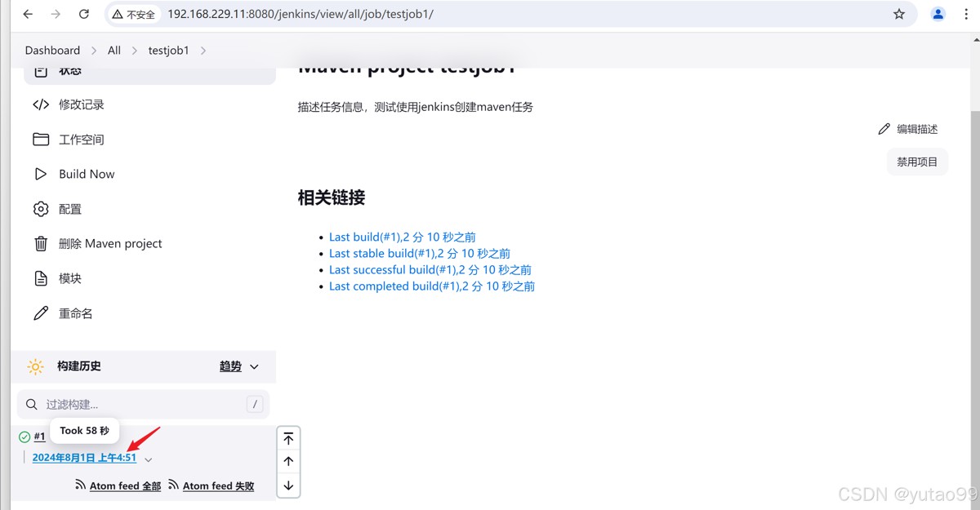Click 禁用项目 disable project button
Screen dimensions: 980x510
(x=917, y=162)
